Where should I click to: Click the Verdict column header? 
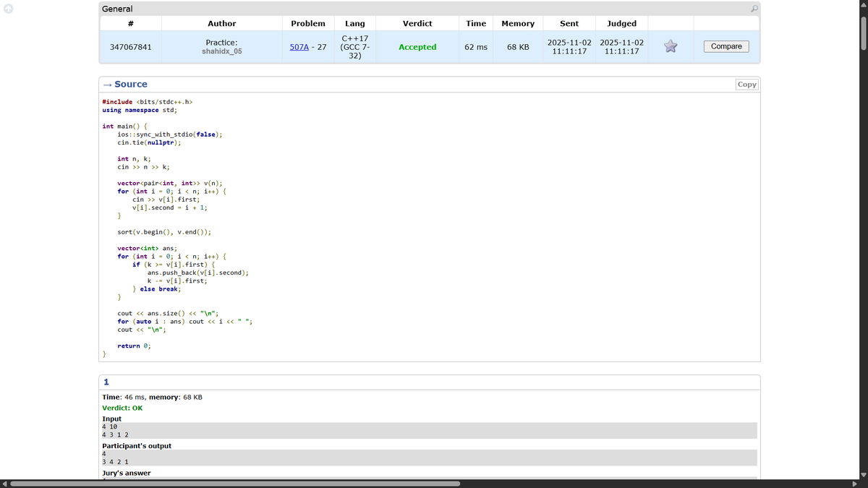coord(417,24)
